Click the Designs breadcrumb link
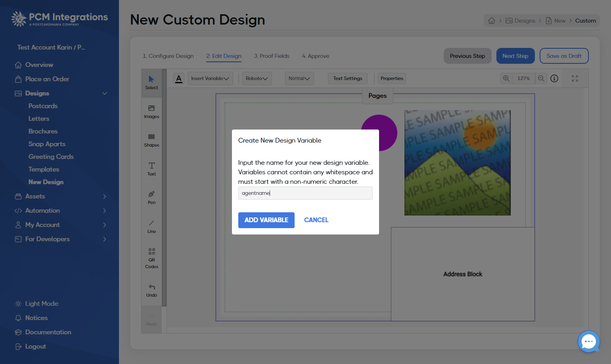The height and width of the screenshot is (364, 611). (521, 21)
